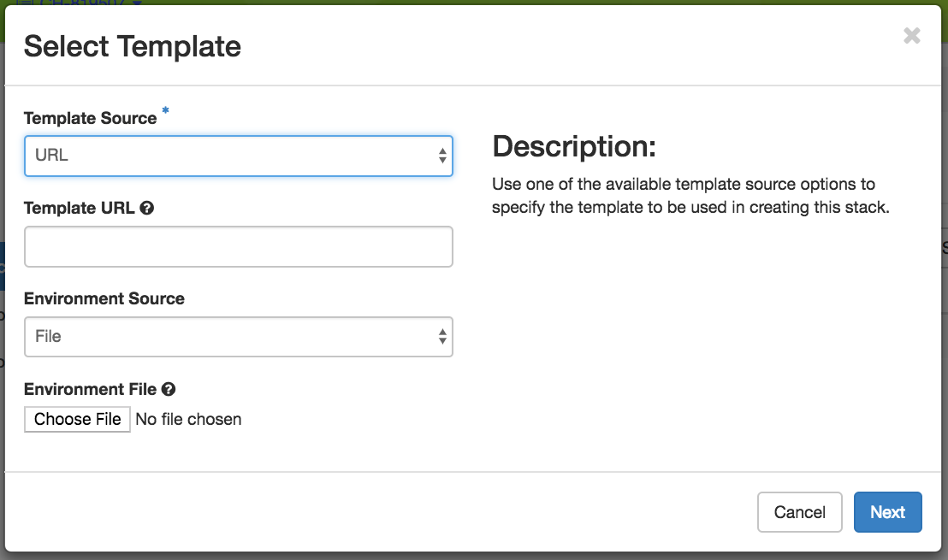This screenshot has height=560, width=948.
Task: Open the Environment Source dropdown showing File
Action: pos(238,337)
